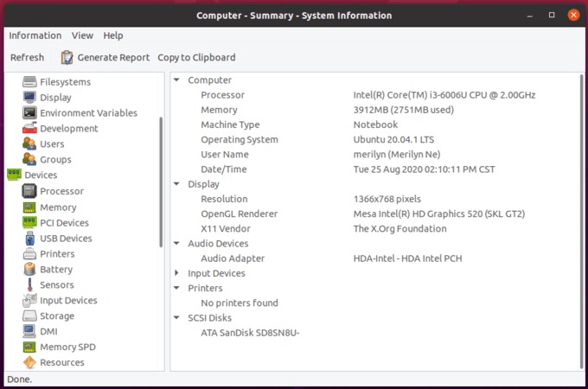Viewport: 588px width, 389px height.
Task: Select the OpenGL Renderer row
Action: pyautogui.click(x=375, y=214)
